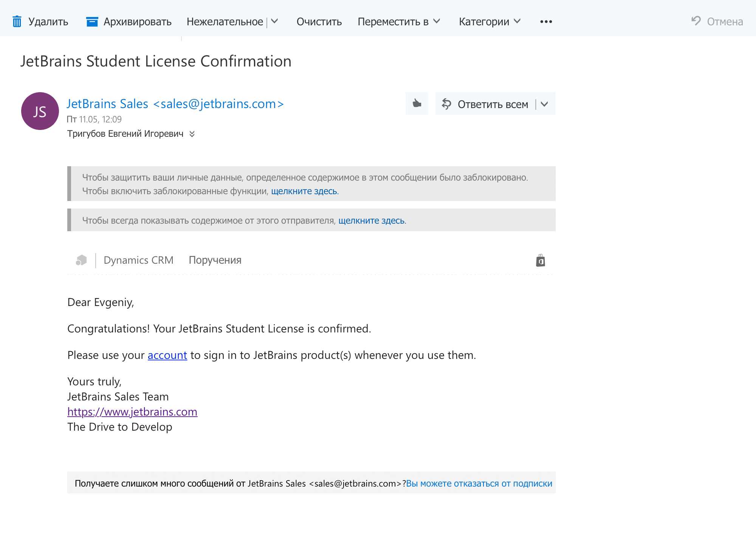Image resolution: width=756 pixels, height=544 pixels.
Task: Click the Dynamics CRM cube icon
Action: click(81, 260)
